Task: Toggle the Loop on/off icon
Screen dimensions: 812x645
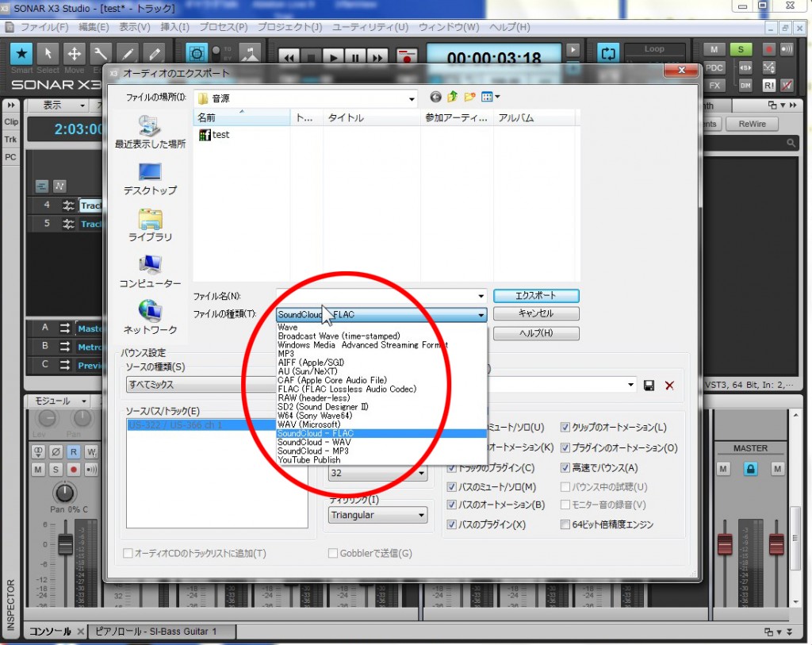Action: coord(608,53)
